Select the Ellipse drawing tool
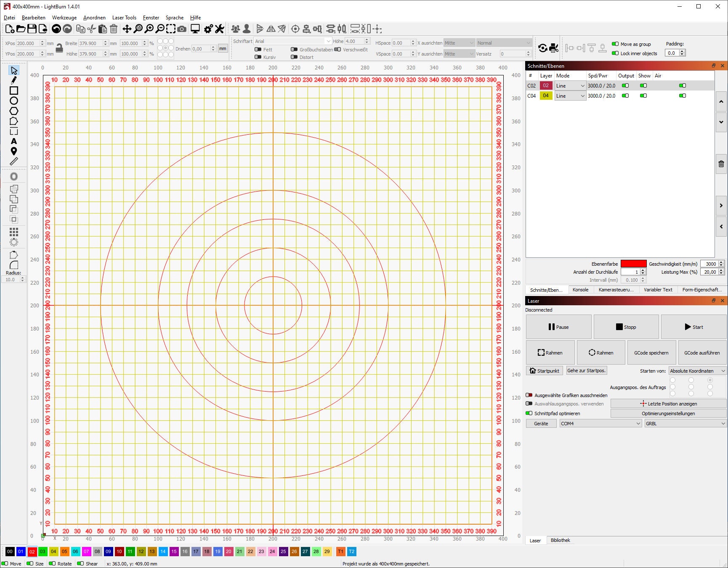Image resolution: width=728 pixels, height=568 pixels. pyautogui.click(x=14, y=101)
